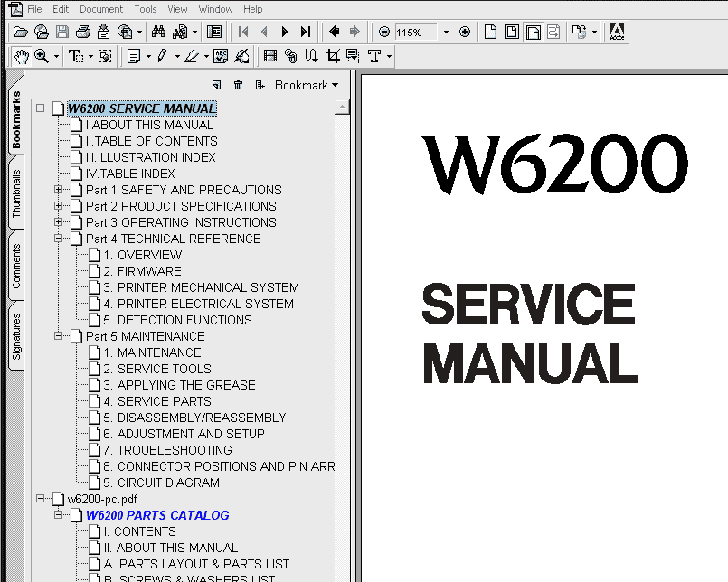Switch to the Comments tab

(16, 266)
